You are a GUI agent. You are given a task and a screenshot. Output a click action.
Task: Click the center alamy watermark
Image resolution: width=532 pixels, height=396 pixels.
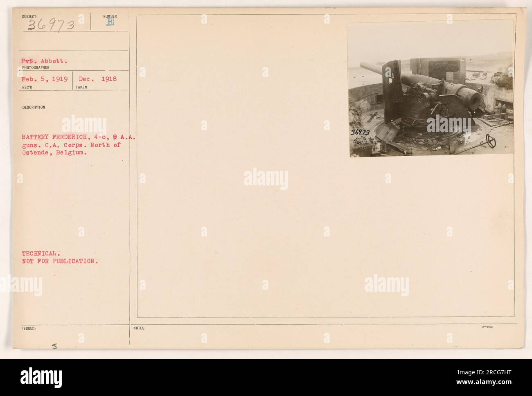click(266, 178)
